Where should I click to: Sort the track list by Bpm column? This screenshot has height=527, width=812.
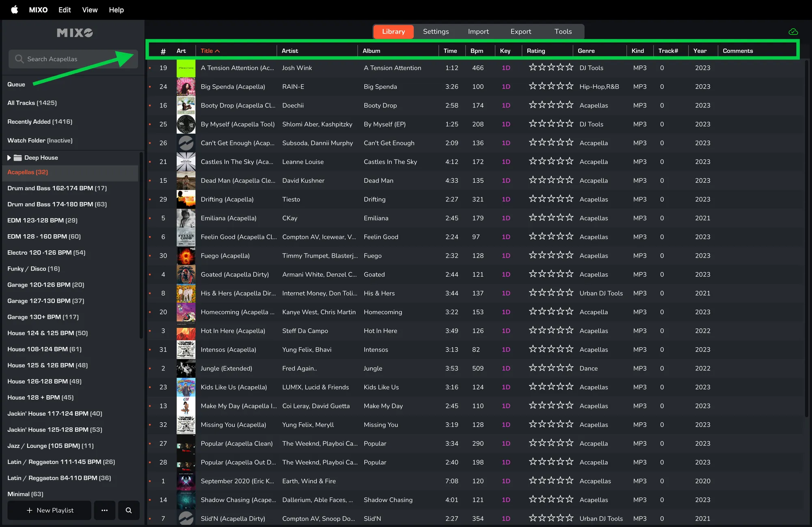point(477,51)
